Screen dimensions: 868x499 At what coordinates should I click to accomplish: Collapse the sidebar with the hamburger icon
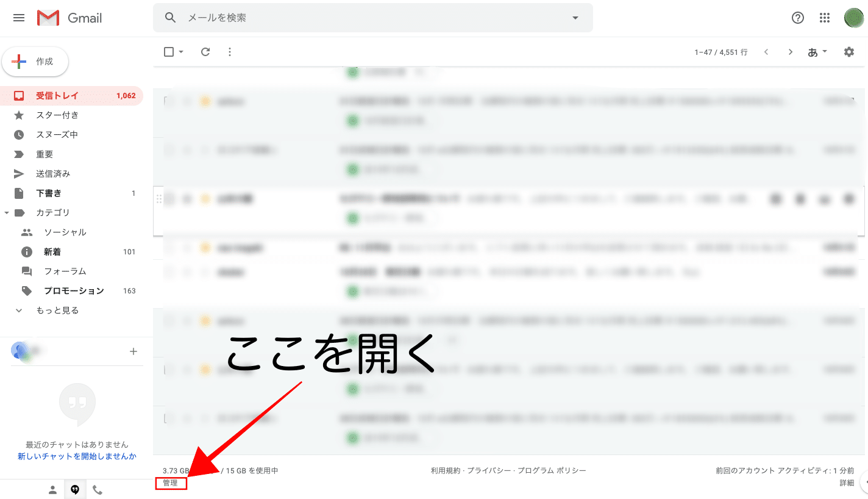18,18
